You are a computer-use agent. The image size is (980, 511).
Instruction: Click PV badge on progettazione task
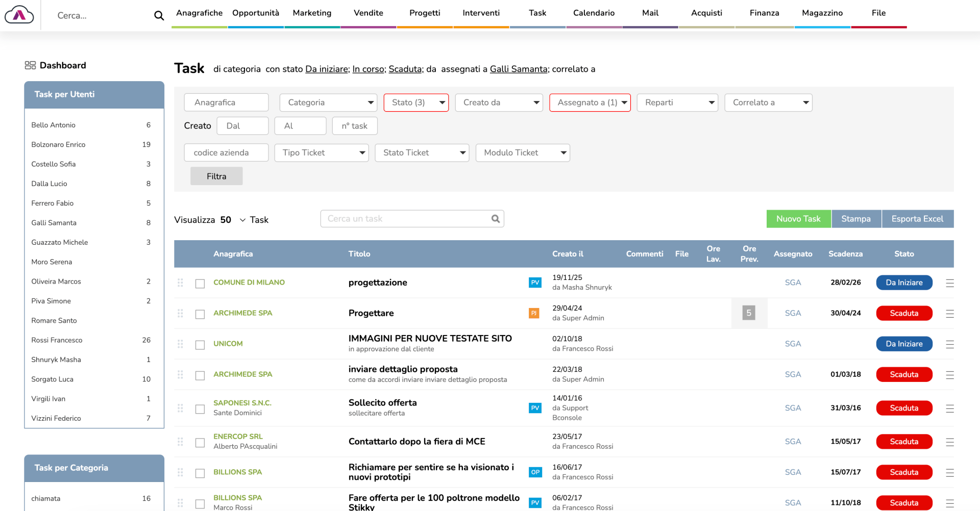(x=535, y=283)
